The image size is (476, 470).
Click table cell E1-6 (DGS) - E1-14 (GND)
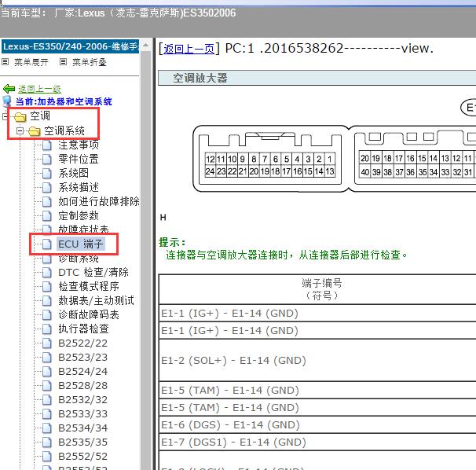(x=317, y=425)
